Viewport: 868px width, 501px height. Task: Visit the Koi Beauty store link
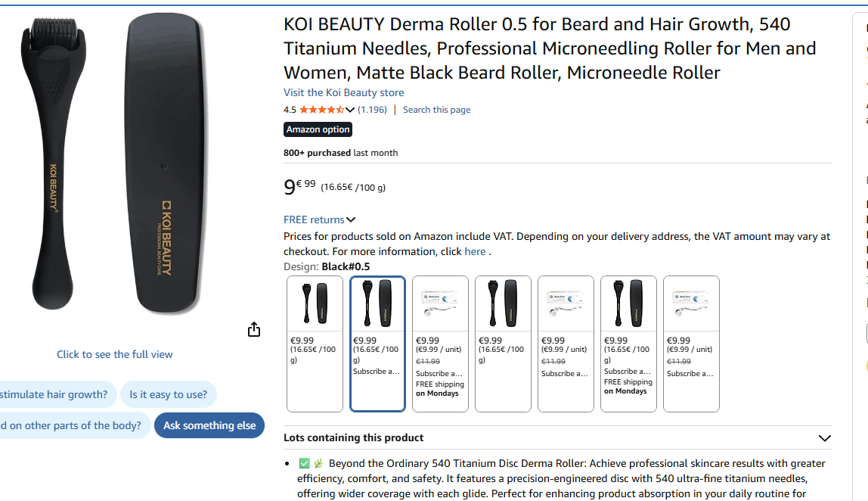click(x=343, y=92)
